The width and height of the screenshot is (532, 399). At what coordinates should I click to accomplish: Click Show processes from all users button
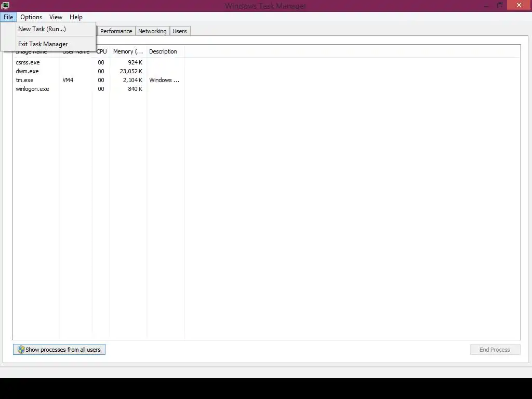[x=59, y=350]
